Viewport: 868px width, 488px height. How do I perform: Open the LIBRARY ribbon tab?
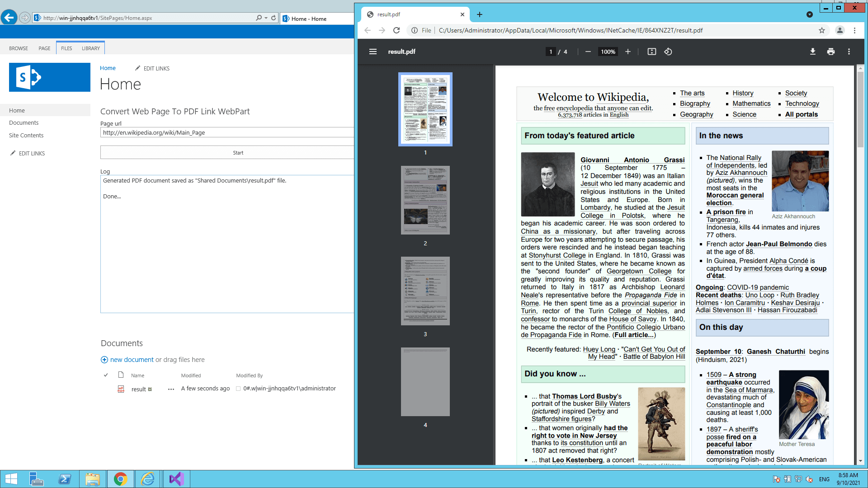pos(90,48)
